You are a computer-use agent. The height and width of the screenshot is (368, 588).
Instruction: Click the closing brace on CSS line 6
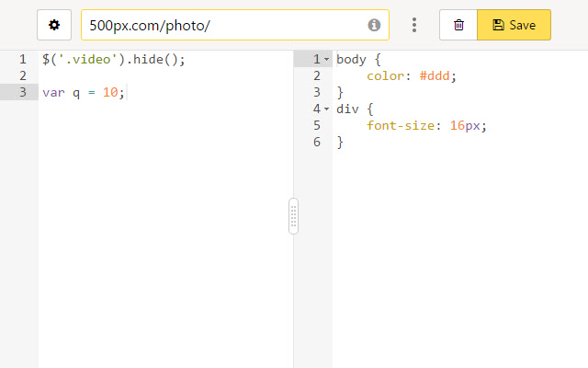point(340,143)
